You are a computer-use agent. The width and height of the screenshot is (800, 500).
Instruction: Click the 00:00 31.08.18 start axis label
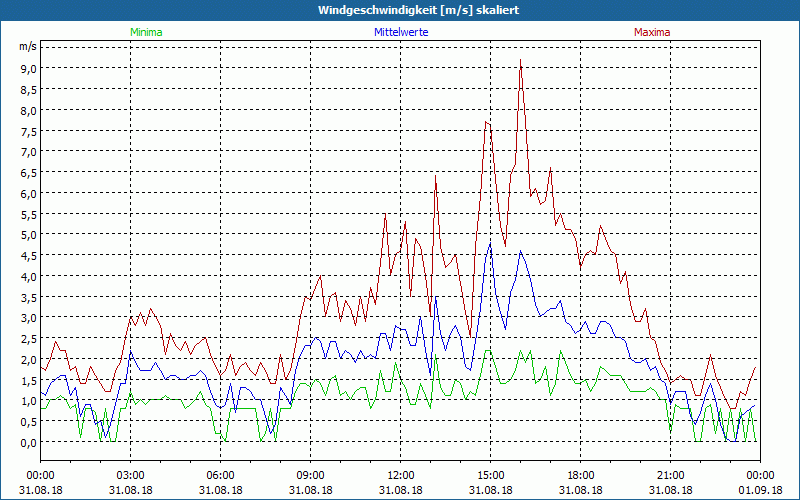coord(41,483)
